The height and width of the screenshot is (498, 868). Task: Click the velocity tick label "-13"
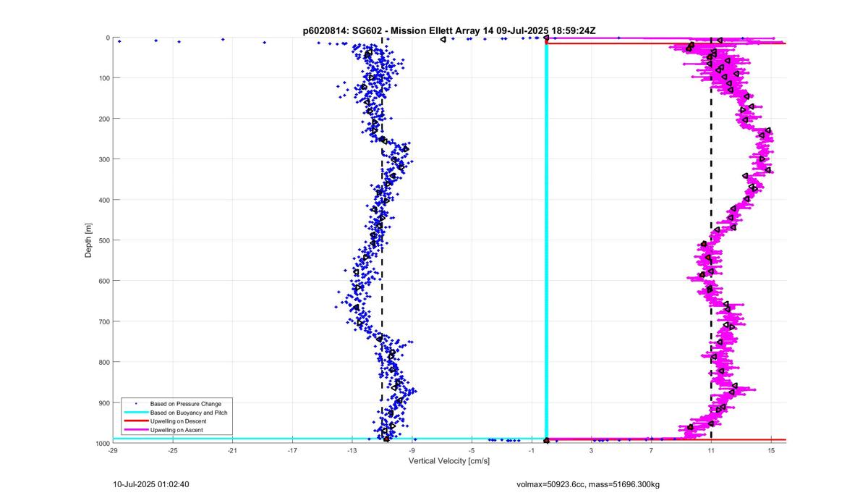[352, 450]
